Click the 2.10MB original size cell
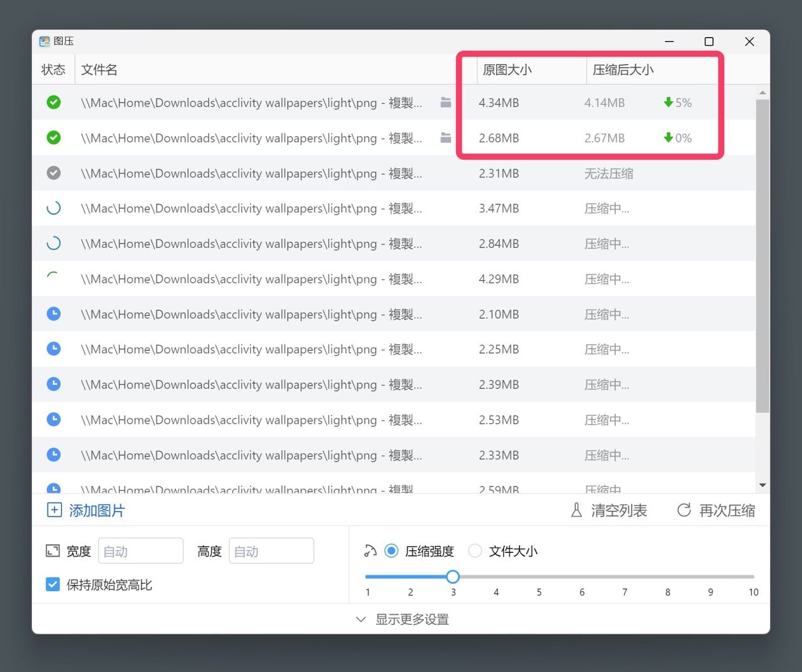802x672 pixels. coord(499,313)
